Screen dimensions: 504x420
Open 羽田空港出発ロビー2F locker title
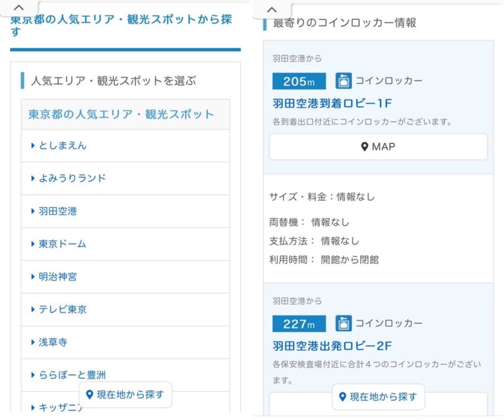click(x=333, y=346)
